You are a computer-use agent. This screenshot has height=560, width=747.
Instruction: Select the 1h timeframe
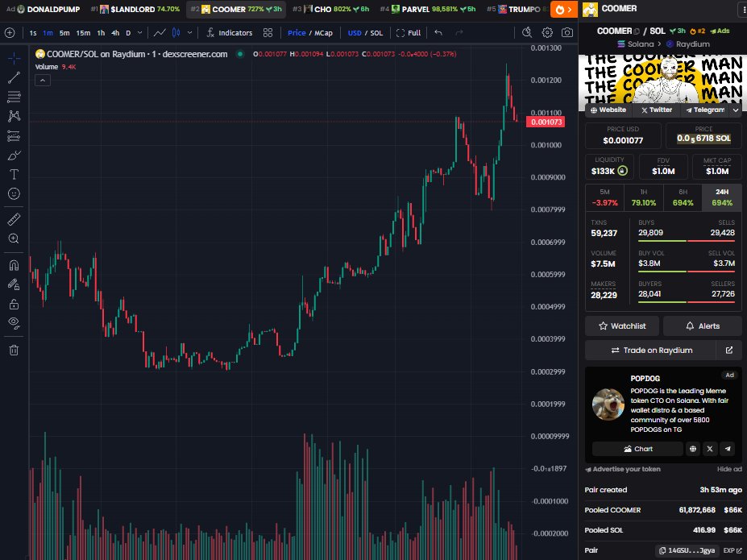coord(101,33)
